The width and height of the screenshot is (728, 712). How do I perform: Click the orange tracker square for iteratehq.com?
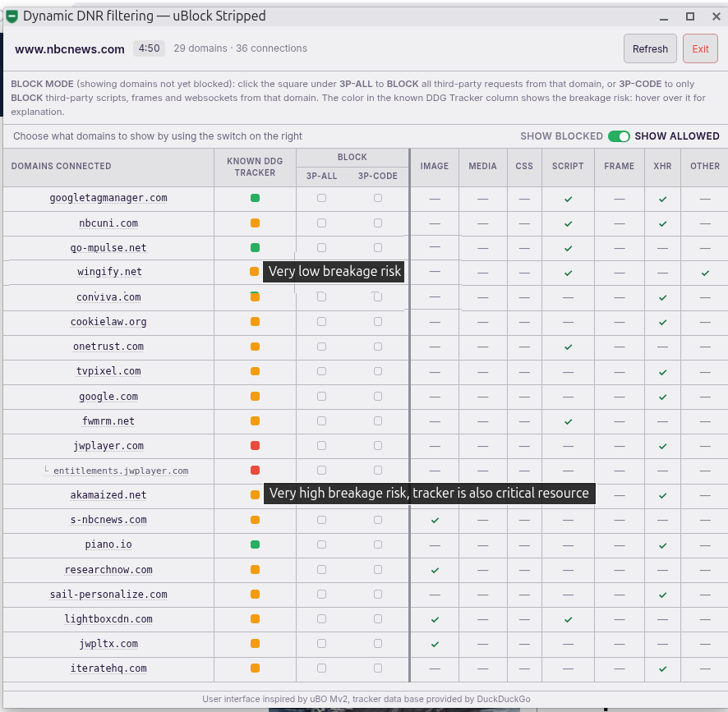tap(255, 668)
